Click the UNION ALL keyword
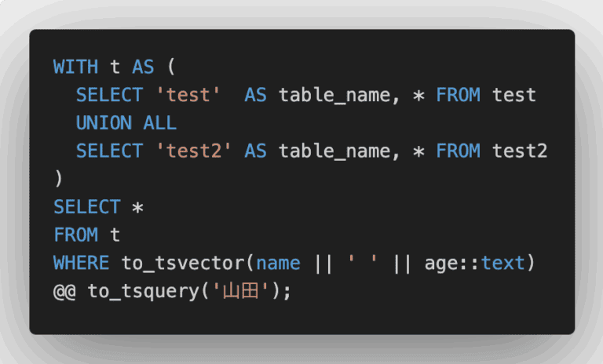This screenshot has width=603, height=364. pos(126,123)
